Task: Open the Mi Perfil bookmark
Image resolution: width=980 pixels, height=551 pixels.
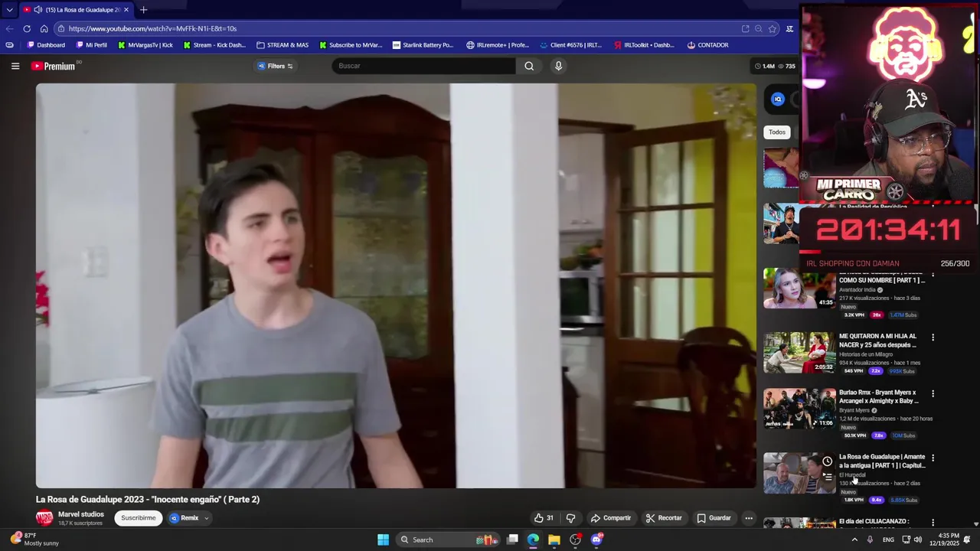Action: (x=91, y=45)
